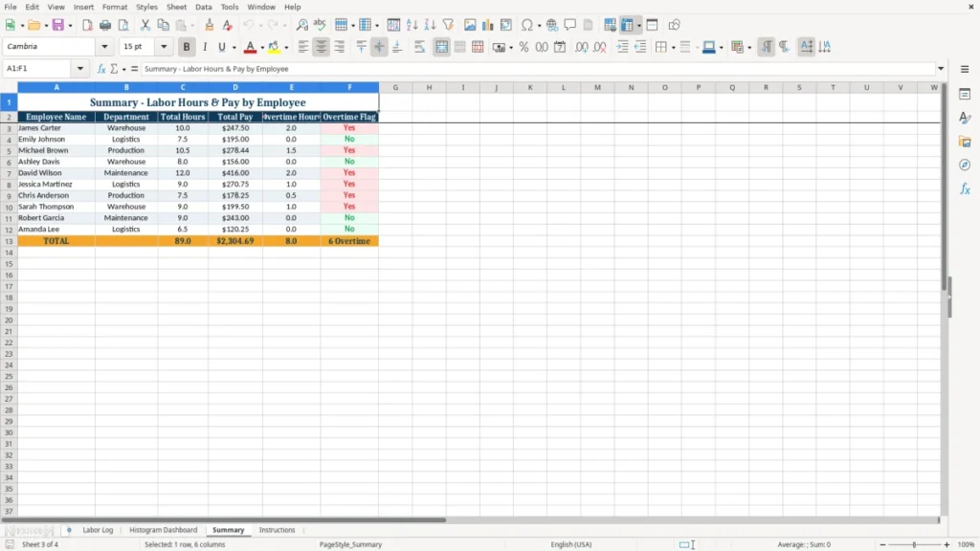Open the Format menu

click(x=115, y=7)
